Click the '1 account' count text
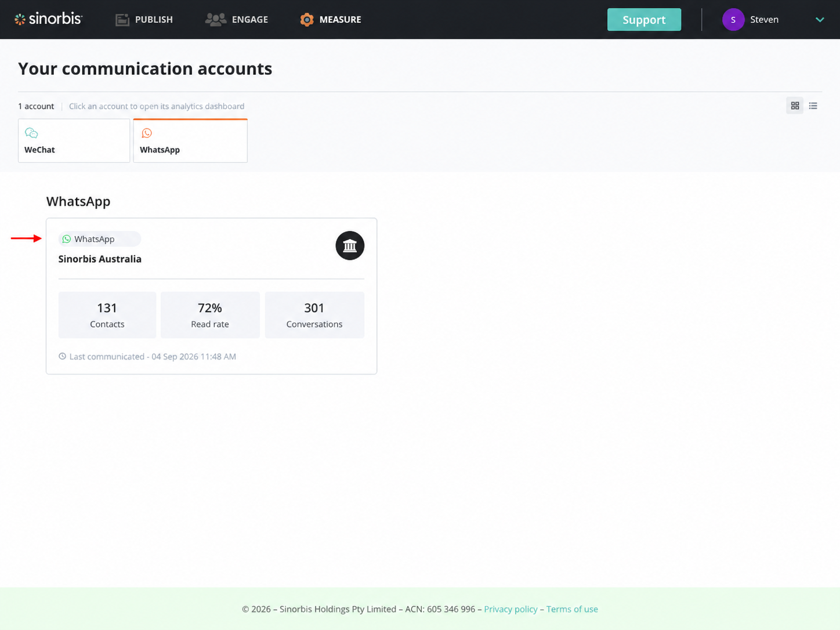840x630 pixels. (36, 106)
